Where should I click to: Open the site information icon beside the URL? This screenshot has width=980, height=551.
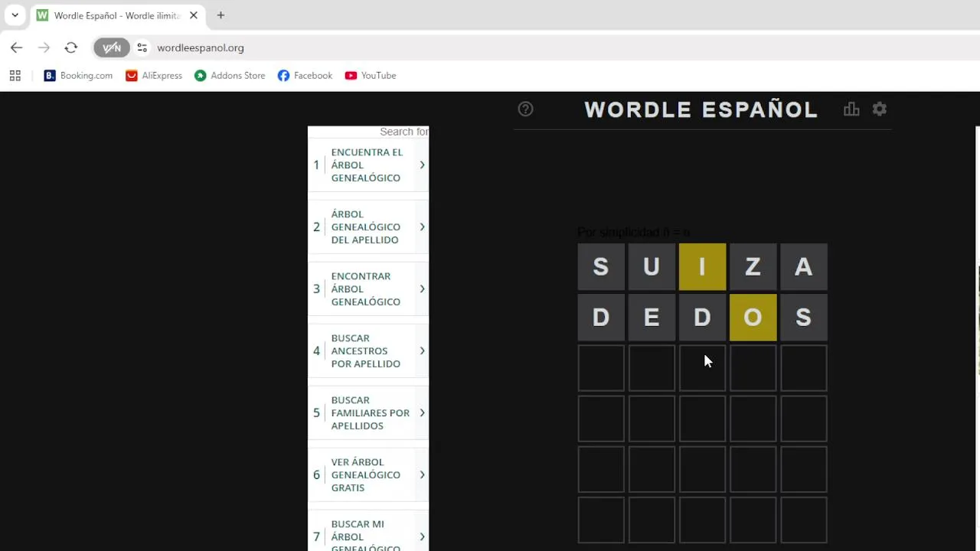click(142, 47)
